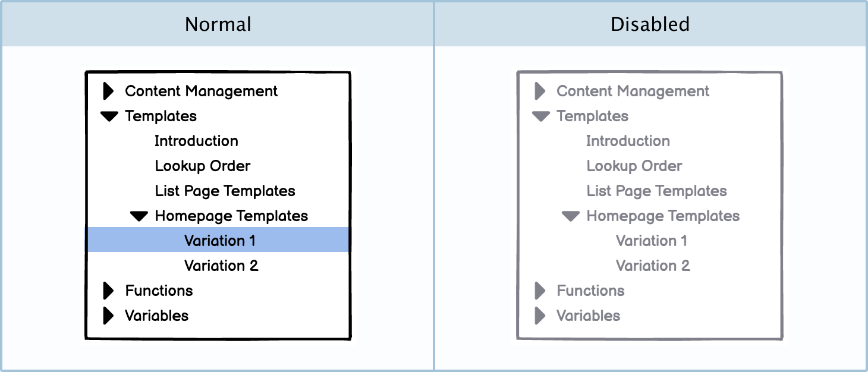Expand the Variables node in Normal tree
Screen dimensions: 868x372
pos(108,316)
